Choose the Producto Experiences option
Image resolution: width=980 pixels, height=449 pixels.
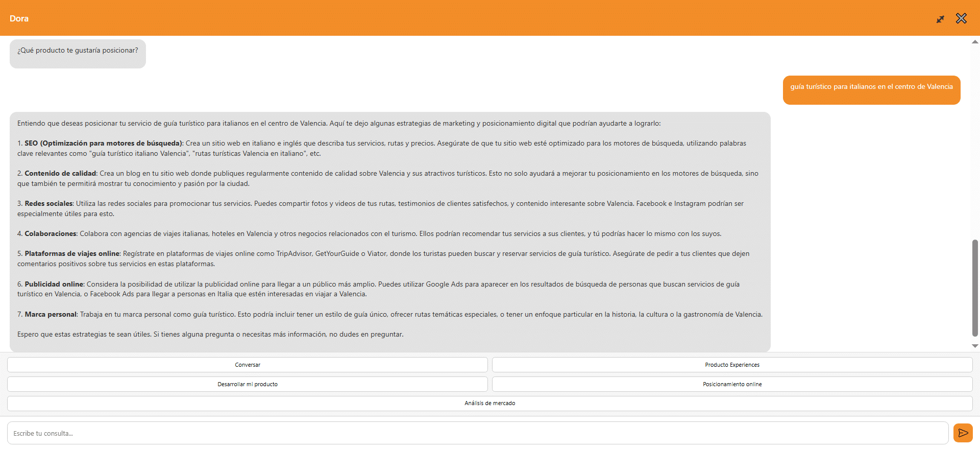coord(732,365)
